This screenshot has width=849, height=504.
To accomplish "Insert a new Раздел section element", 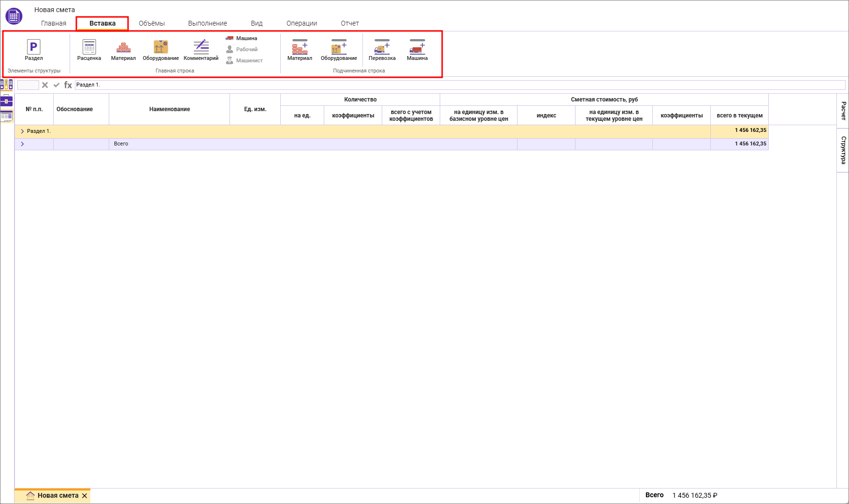I will pyautogui.click(x=33, y=50).
